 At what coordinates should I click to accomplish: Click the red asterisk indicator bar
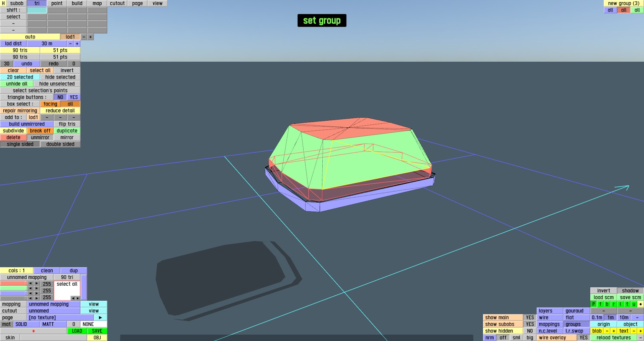[x=34, y=331]
